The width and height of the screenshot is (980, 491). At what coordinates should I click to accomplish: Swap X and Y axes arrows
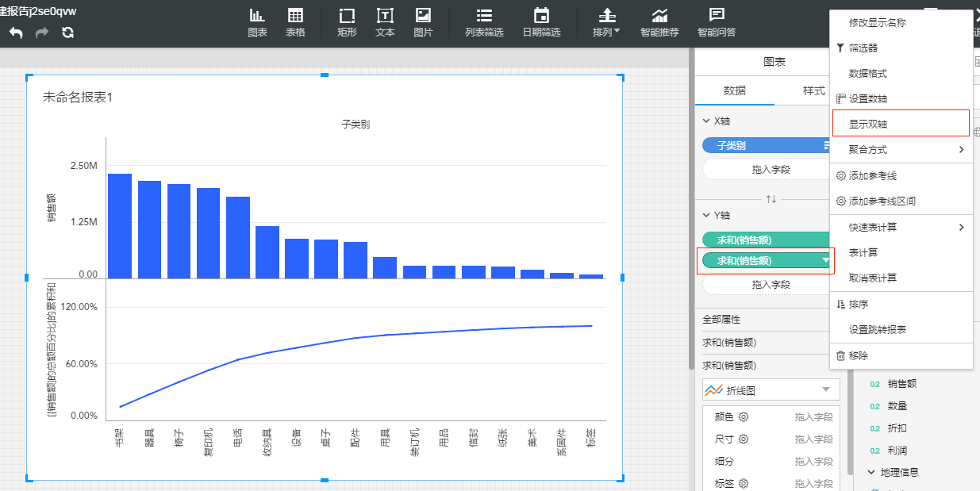[771, 198]
